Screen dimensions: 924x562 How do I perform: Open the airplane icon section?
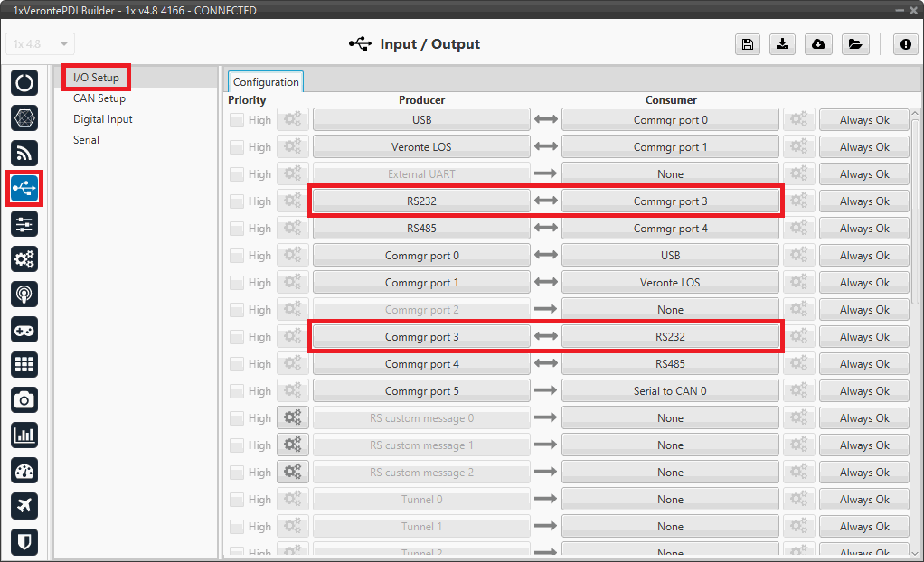click(24, 505)
